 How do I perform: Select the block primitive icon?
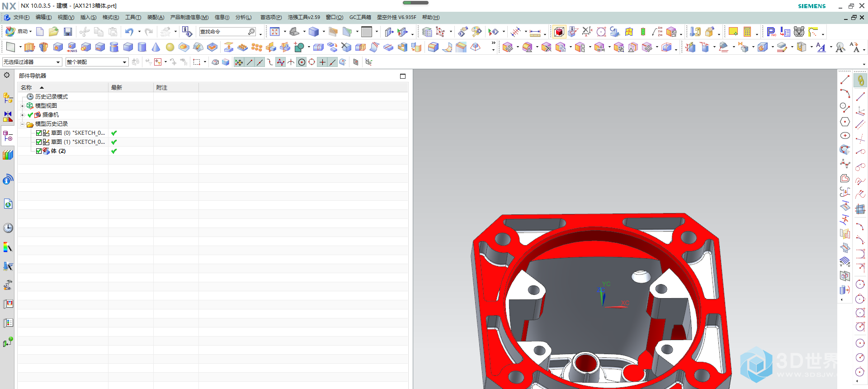pos(128,47)
